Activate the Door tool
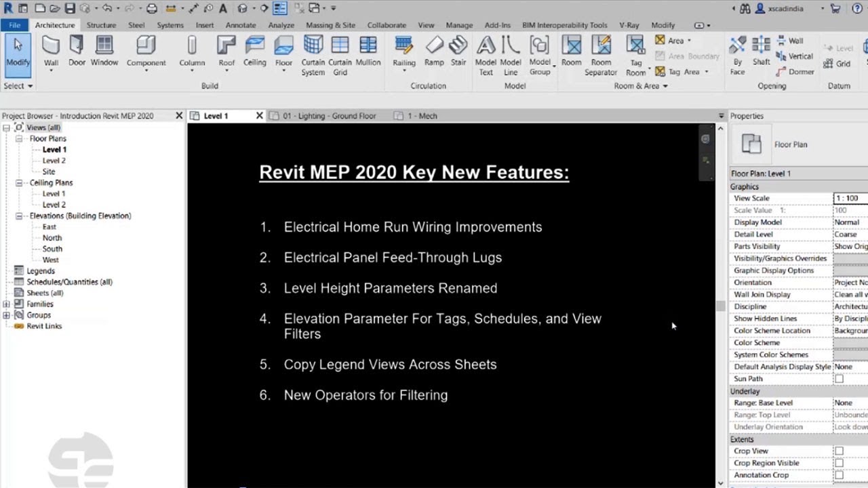The height and width of the screenshot is (488, 868). pyautogui.click(x=77, y=52)
